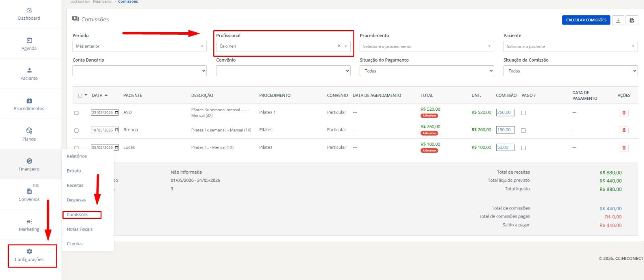Click the Comissões breadcrumb link
Image resolution: width=644 pixels, height=280 pixels.
(x=128, y=2)
